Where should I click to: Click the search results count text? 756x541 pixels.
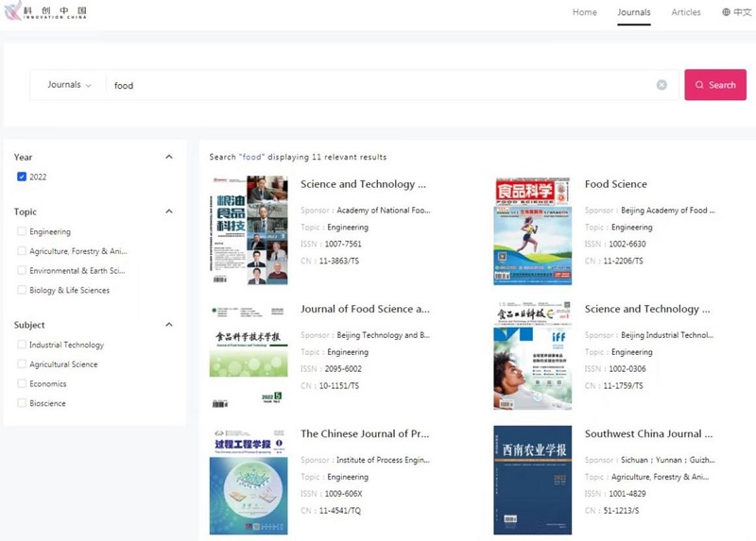click(x=298, y=157)
